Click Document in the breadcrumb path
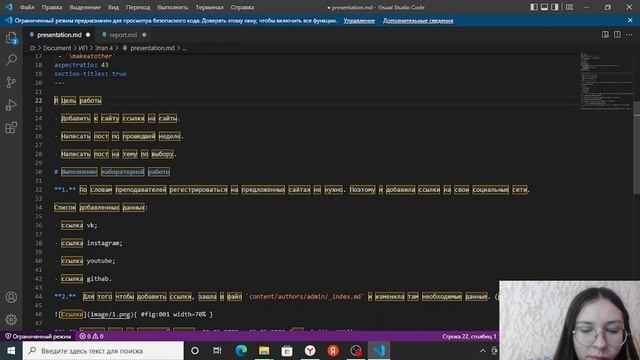640x360 pixels. [57, 48]
